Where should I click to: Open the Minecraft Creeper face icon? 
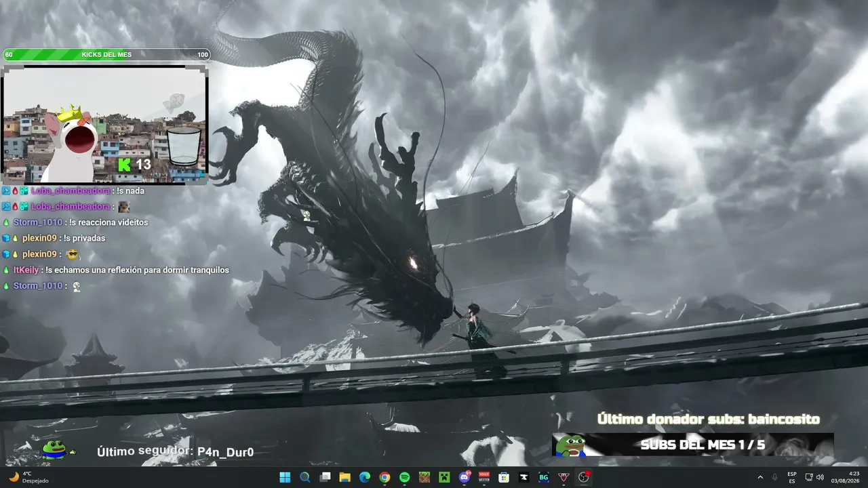pyautogui.click(x=444, y=477)
